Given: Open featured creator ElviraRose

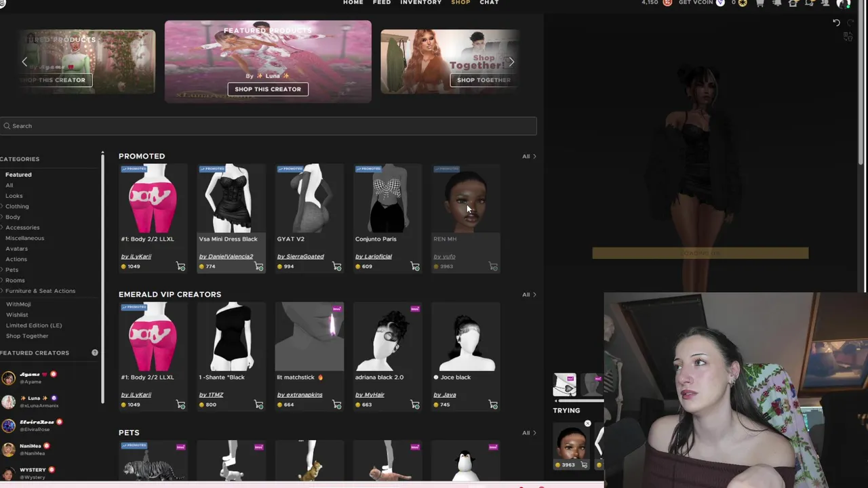Looking at the screenshot, I should (x=32, y=426).
